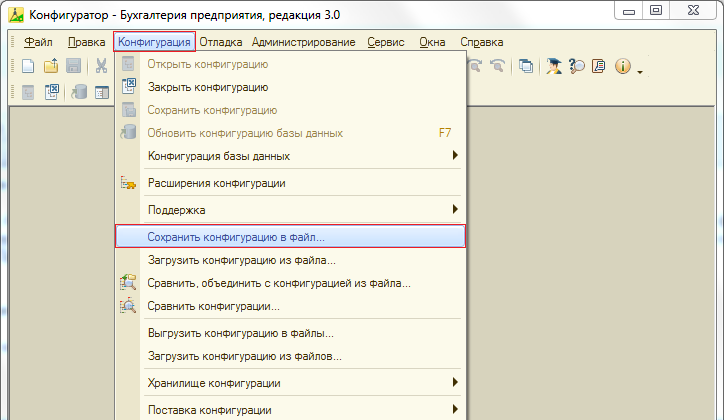724x420 pixels.
Task: Click the Save floppy disk icon
Action: coord(73,66)
